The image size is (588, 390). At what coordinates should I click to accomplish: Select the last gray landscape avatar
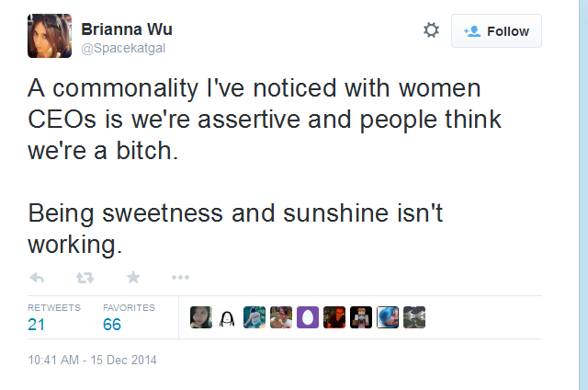pyautogui.click(x=414, y=317)
